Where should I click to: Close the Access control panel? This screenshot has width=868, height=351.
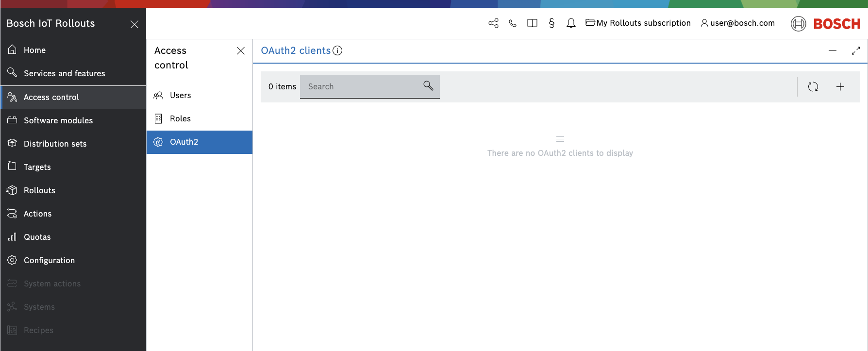240,51
